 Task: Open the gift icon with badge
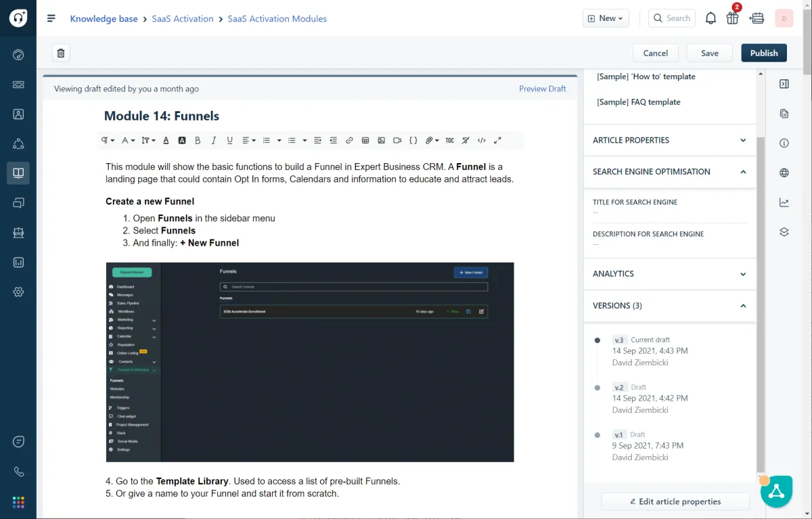click(x=733, y=18)
